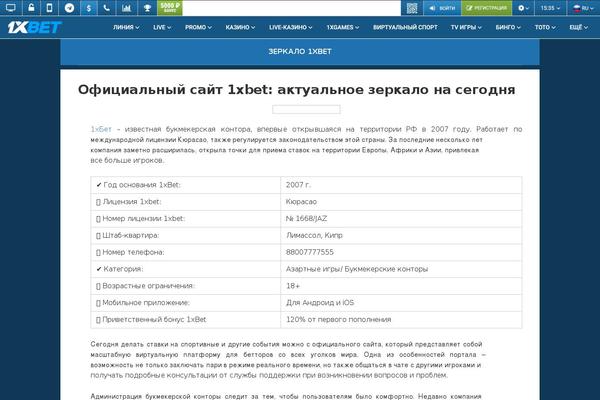
Task: Click table cell Год основания 1xBet:
Action: pos(185,185)
